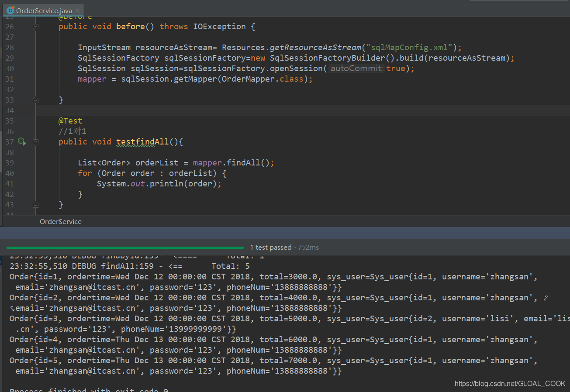Close the OrderService.java tab
570x392 pixels.
click(x=78, y=10)
